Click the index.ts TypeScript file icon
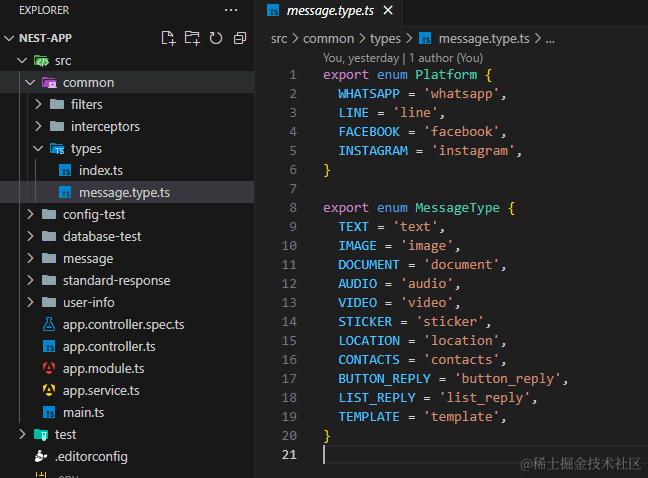Viewport: 648px width, 478px height. pos(65,170)
